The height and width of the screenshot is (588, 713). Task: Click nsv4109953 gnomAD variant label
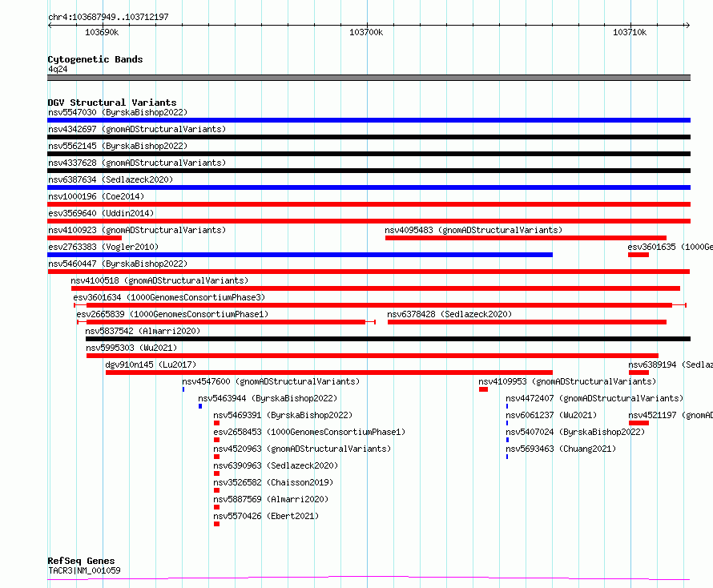coord(567,381)
